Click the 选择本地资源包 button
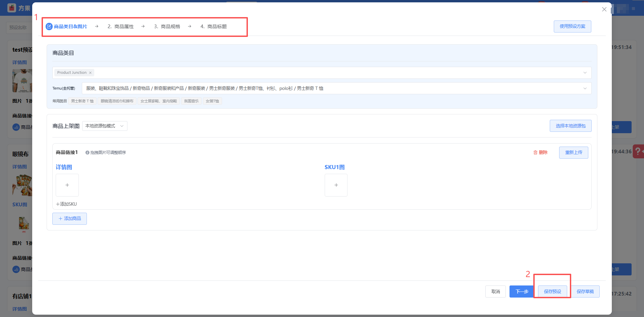644x317 pixels. coord(571,126)
